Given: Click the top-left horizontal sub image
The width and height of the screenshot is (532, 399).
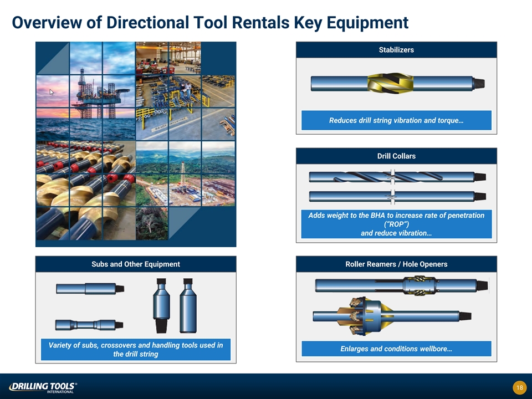Looking at the screenshot, I should [90, 289].
